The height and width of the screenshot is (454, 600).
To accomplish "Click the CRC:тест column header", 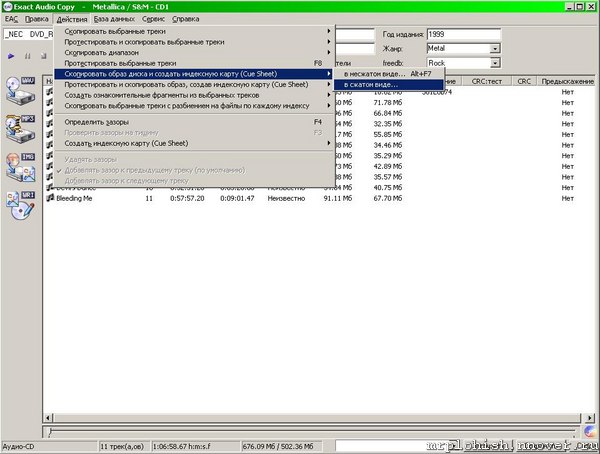I will tap(486, 81).
